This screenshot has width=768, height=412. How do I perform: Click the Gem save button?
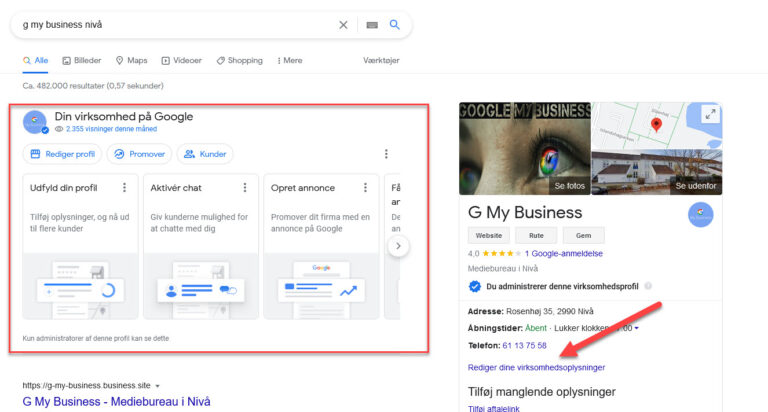point(583,236)
